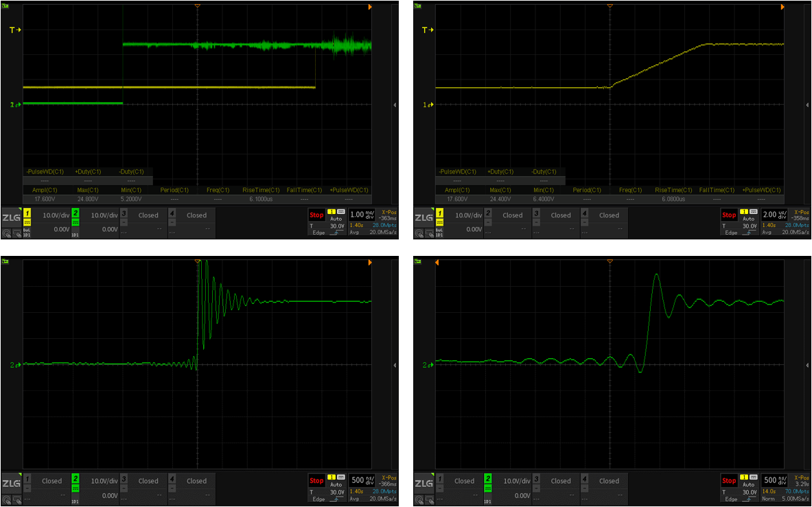Viewport: 812px width, 507px height.
Task: Click the yellow T trigger level marker in the top-left scope
Action: [x=14, y=30]
